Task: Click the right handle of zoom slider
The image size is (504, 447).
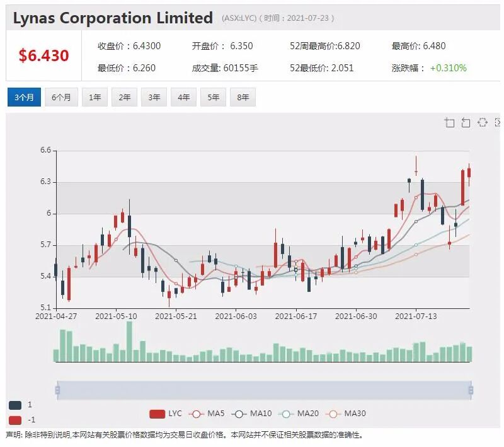Action: click(x=471, y=390)
